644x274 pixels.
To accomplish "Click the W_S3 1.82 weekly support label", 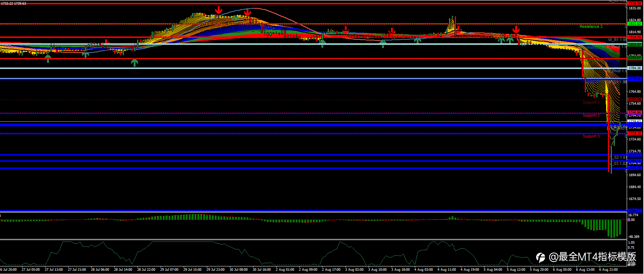I will coord(619,164).
